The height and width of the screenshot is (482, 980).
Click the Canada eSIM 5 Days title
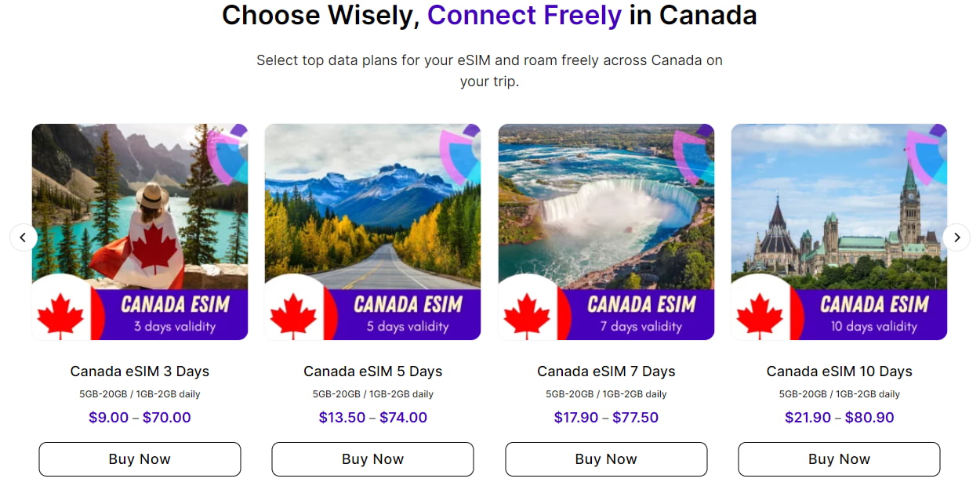tap(372, 371)
